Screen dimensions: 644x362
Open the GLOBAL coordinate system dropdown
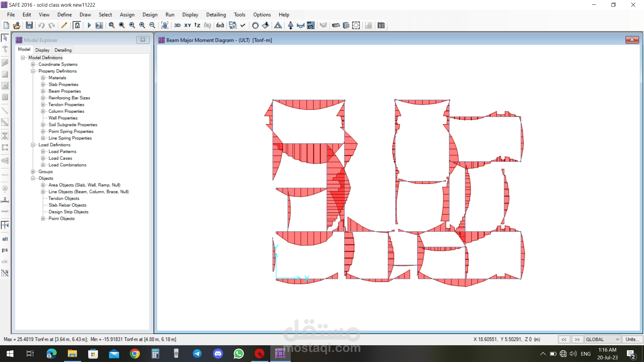point(602,339)
